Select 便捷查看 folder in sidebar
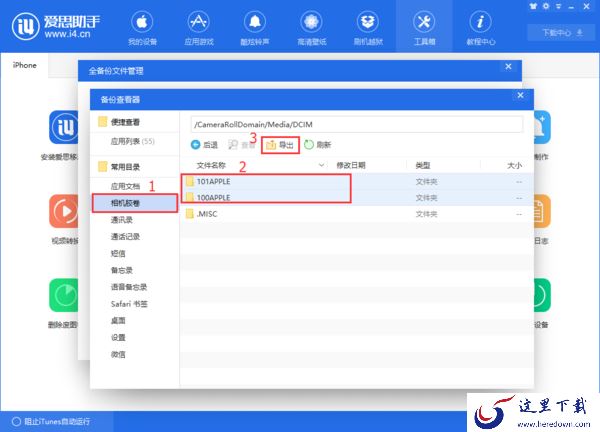The width and height of the screenshot is (600, 432). click(119, 122)
